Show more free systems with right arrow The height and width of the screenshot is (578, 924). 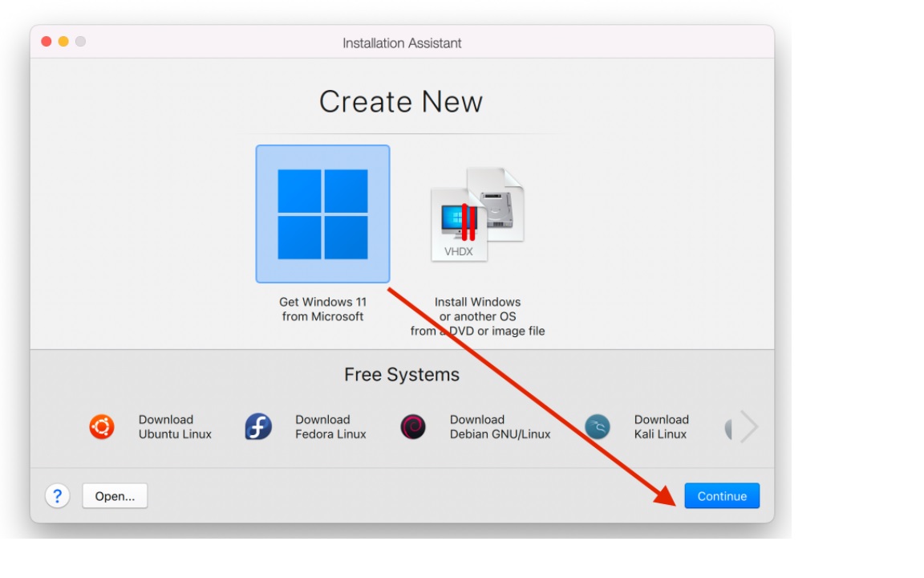748,426
